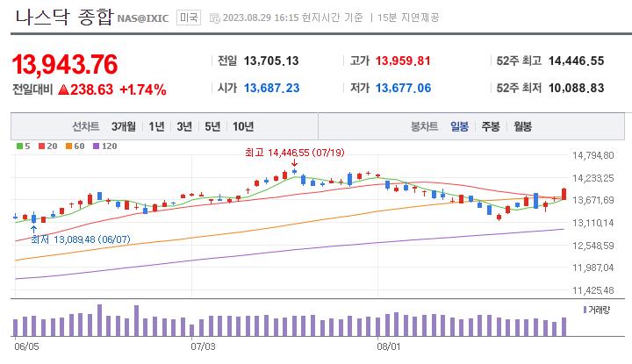Switch to 주봉 weekly candle chart
This screenshot has height=364, width=632.
click(x=491, y=126)
